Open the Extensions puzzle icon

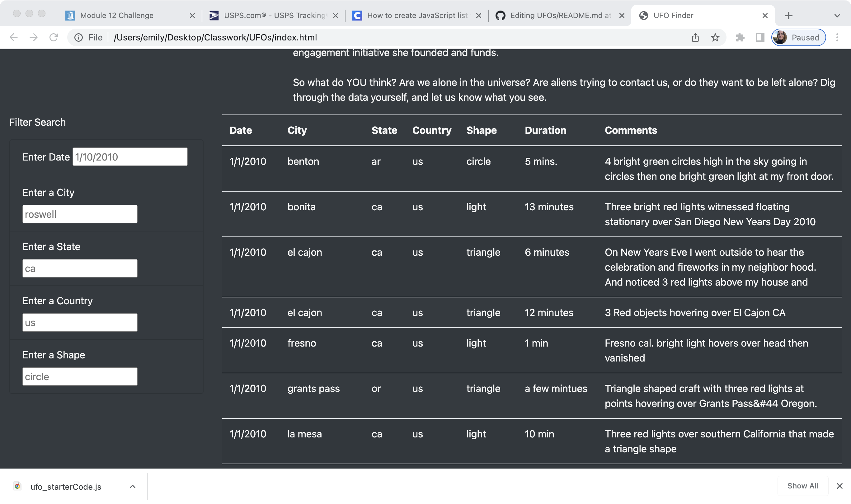click(x=740, y=37)
